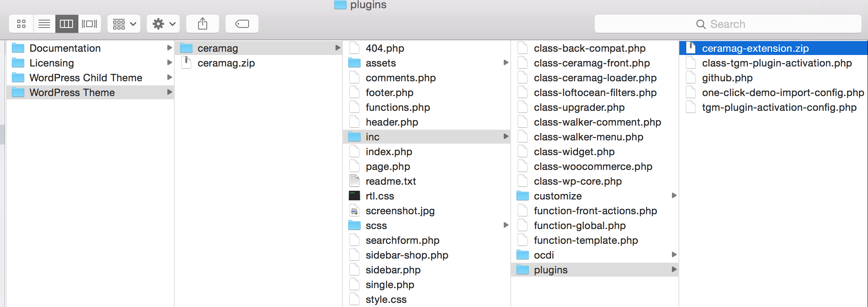Select page.php file

tap(426, 166)
